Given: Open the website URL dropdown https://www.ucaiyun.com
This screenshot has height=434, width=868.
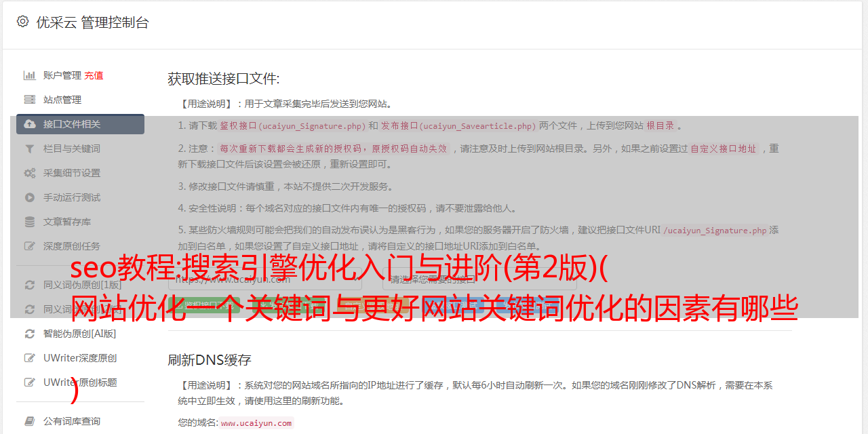Looking at the screenshot, I should (264, 279).
